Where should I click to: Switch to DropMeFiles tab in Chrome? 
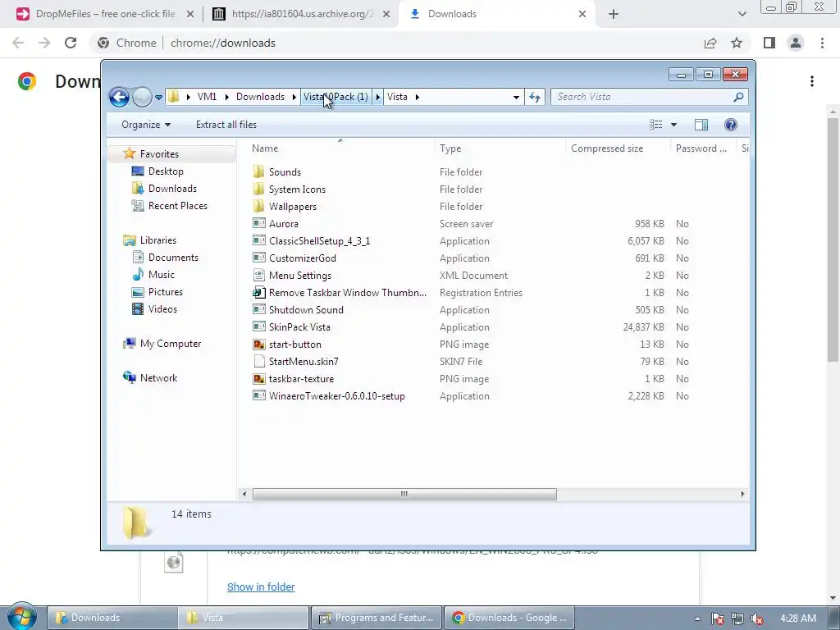click(106, 14)
